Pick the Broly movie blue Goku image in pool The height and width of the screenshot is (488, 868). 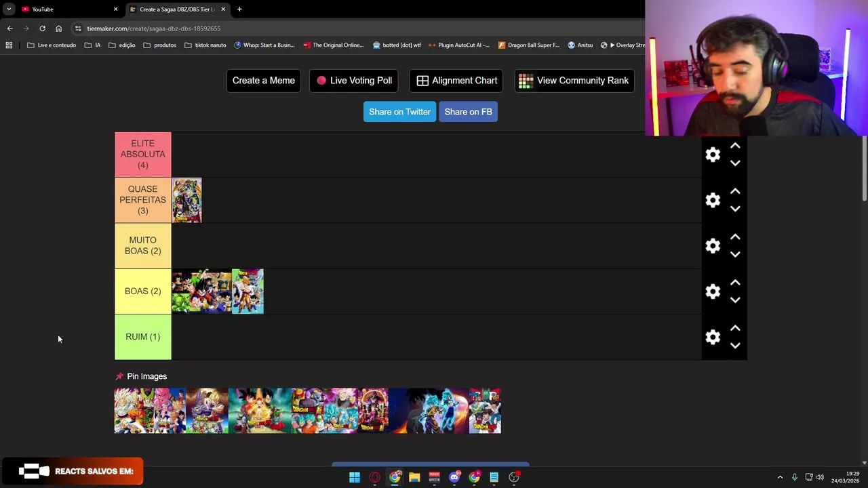(429, 411)
